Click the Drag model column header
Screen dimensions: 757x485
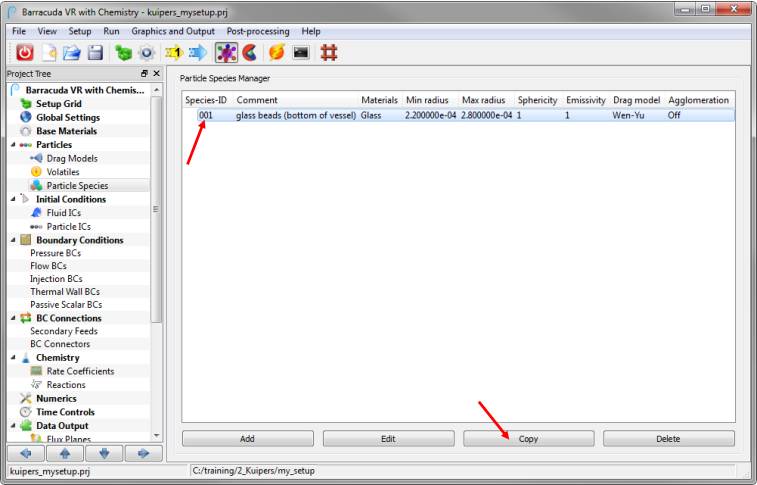click(636, 100)
